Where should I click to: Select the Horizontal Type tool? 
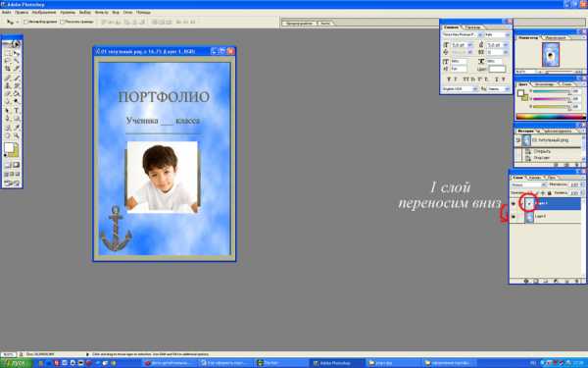pyautogui.click(x=17, y=110)
